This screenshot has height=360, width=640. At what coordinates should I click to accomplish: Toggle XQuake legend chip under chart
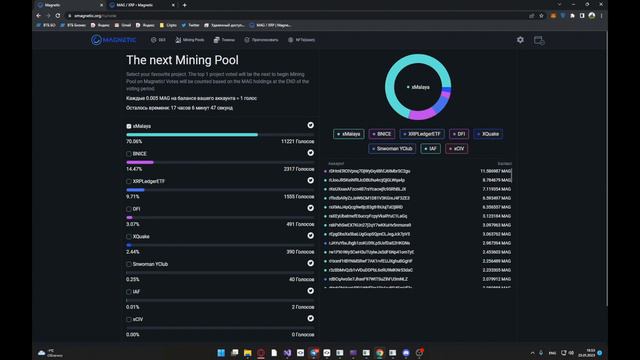click(x=488, y=134)
